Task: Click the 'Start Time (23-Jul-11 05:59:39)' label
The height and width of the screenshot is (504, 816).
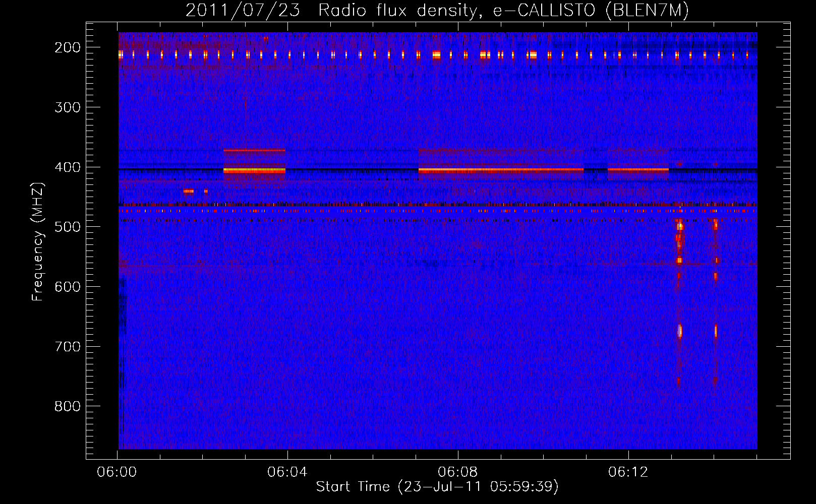Action: click(437, 486)
